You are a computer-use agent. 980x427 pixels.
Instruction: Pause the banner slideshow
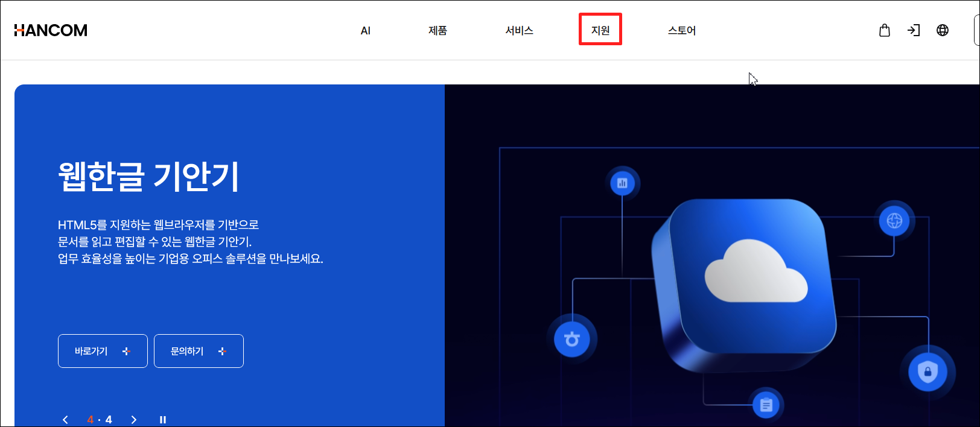pos(163,420)
